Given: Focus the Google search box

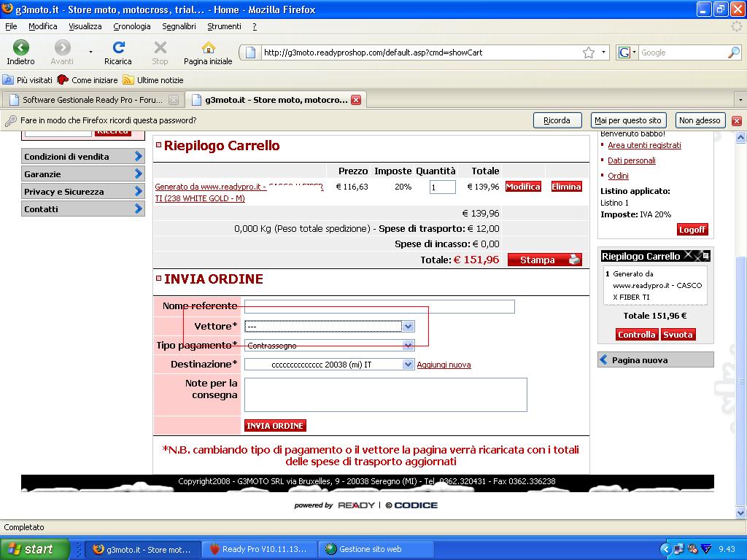Looking at the screenshot, I should 682,52.
